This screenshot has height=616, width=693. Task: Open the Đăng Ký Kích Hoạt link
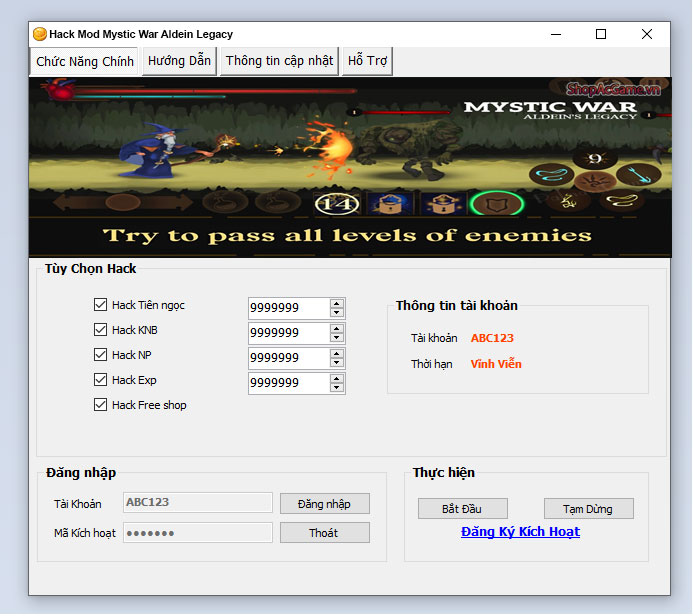pos(520,532)
